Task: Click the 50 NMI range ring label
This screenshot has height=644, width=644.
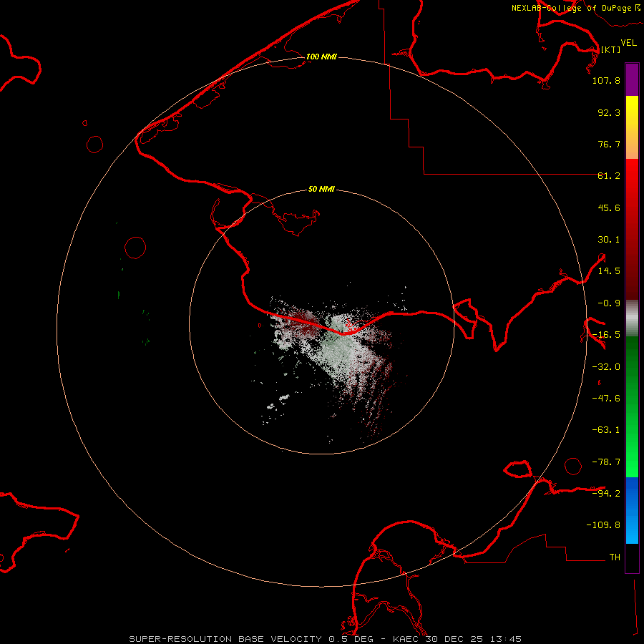Action: [321, 190]
